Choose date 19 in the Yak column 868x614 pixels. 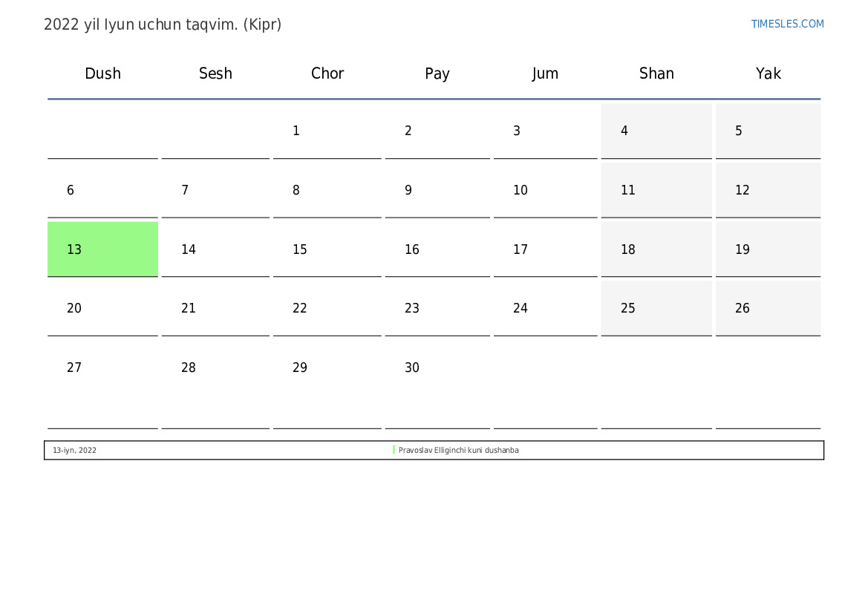pos(768,249)
